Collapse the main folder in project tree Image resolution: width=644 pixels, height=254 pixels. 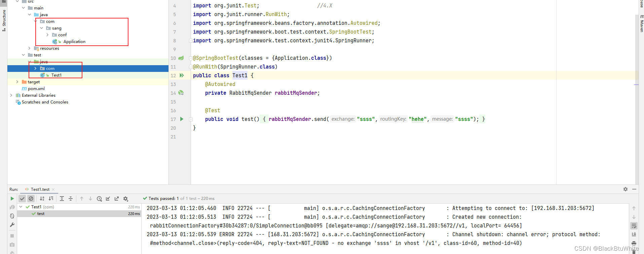pos(24,8)
